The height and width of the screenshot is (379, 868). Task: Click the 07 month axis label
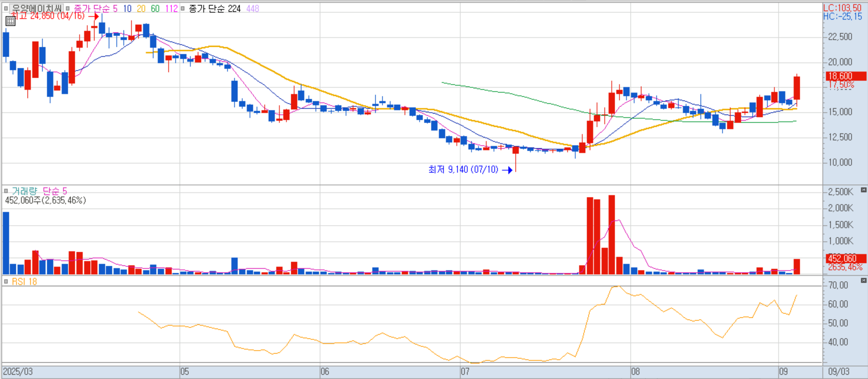click(x=466, y=372)
